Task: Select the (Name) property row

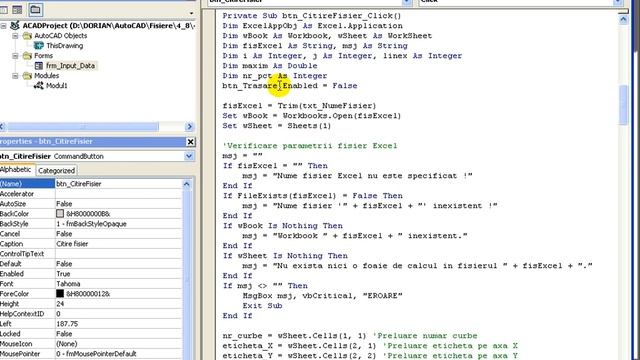Action: pyautogui.click(x=91, y=184)
